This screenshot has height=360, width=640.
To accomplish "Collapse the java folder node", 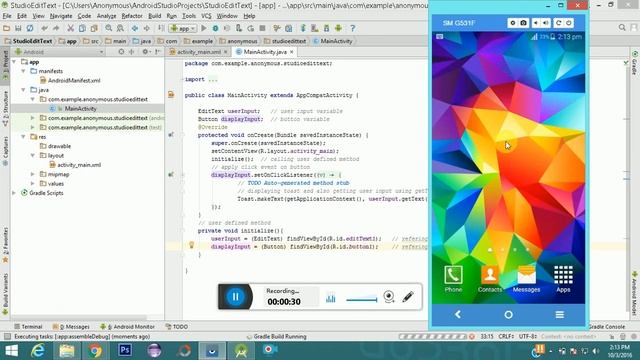I will pyautogui.click(x=24, y=90).
